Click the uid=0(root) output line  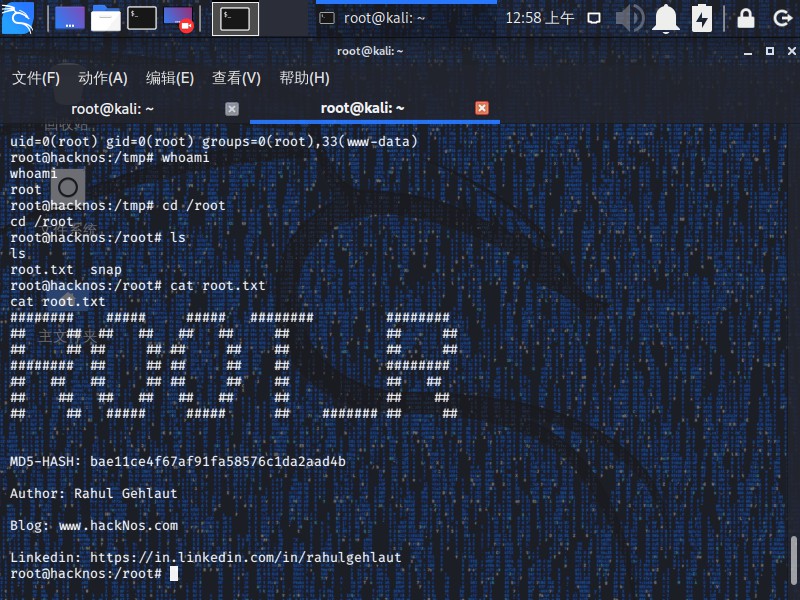[x=214, y=141]
